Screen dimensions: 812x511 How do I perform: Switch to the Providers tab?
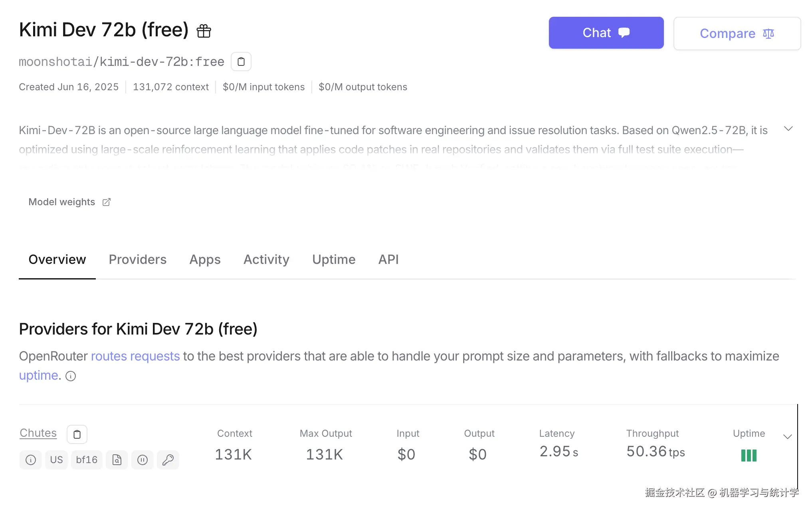tap(137, 259)
